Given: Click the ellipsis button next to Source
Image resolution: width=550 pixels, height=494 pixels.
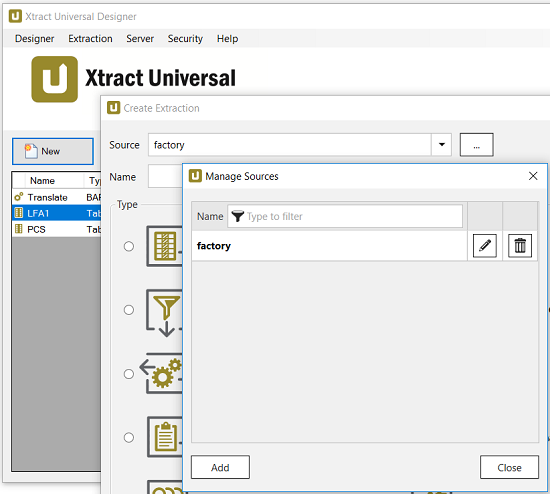Looking at the screenshot, I should 476,145.
